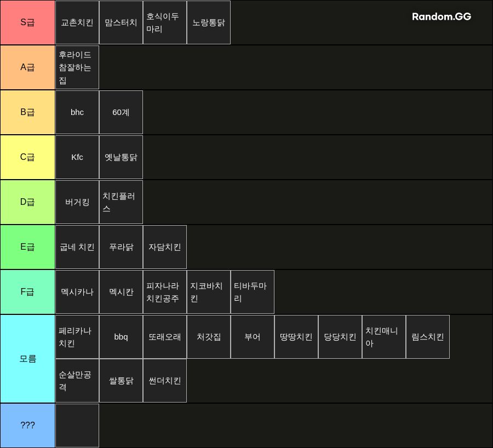Click the orange A급 tier label
This screenshot has height=448, width=493.
tap(28, 67)
